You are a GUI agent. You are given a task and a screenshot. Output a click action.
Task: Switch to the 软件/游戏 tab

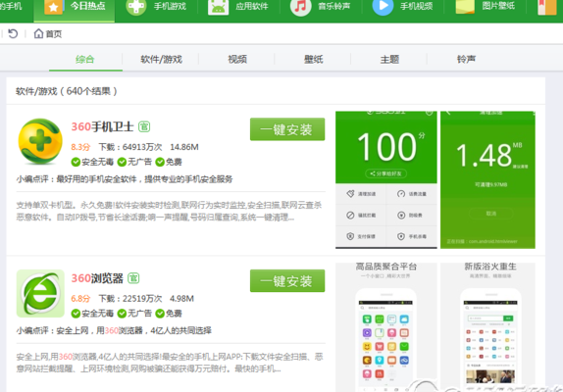pyautogui.click(x=161, y=59)
